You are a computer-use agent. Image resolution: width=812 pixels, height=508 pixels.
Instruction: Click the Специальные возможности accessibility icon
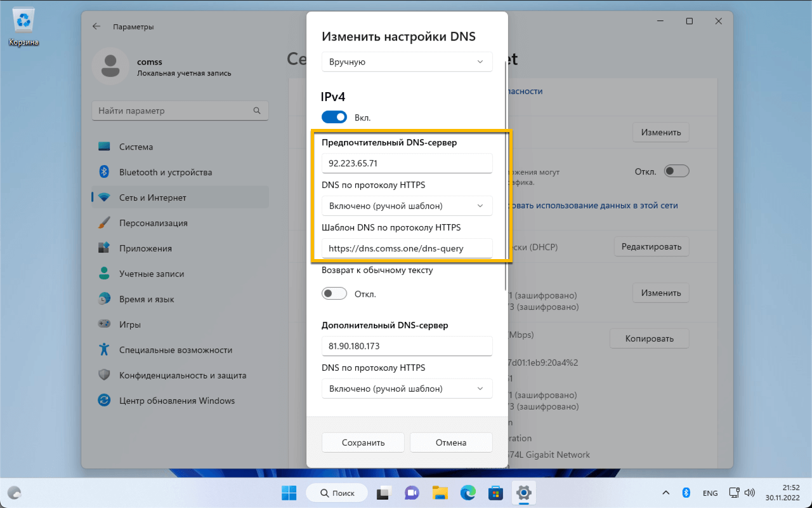coord(105,350)
